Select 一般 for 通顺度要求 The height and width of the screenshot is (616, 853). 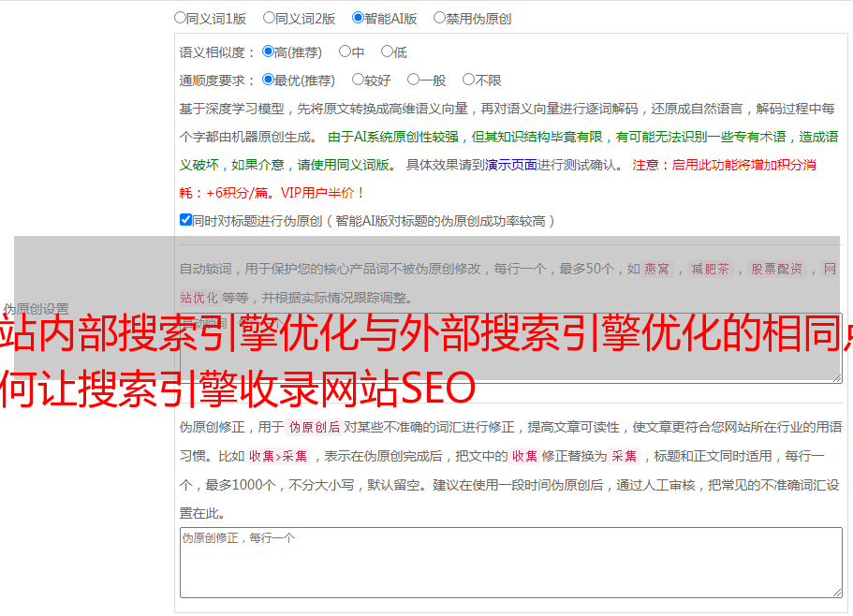[x=414, y=80]
